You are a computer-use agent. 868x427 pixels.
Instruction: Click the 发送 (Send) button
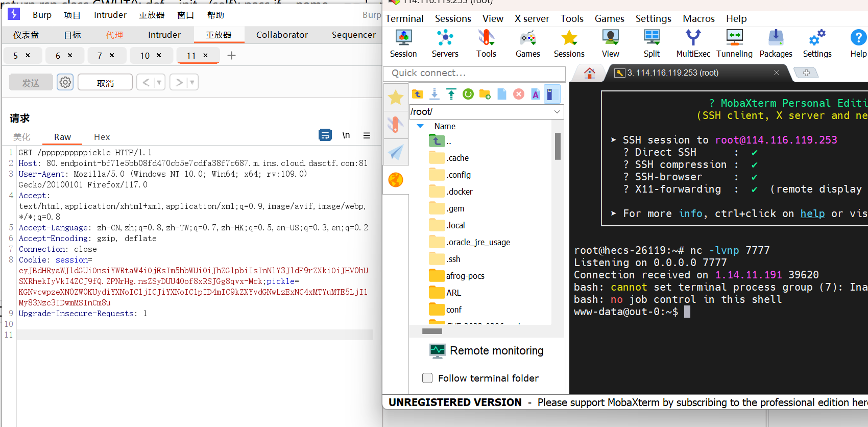pos(31,82)
